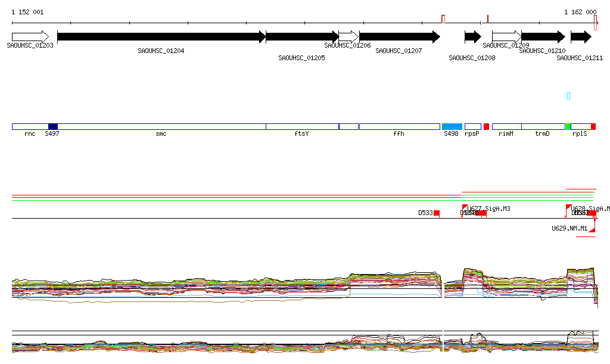This screenshot has height=364, width=610.
Task: Click the small green box before rplS
Action: click(x=568, y=126)
